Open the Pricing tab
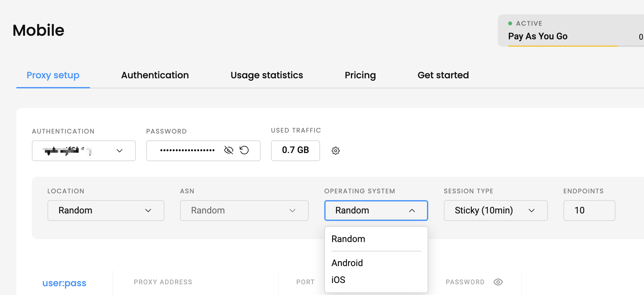This screenshot has width=644, height=295. [360, 75]
